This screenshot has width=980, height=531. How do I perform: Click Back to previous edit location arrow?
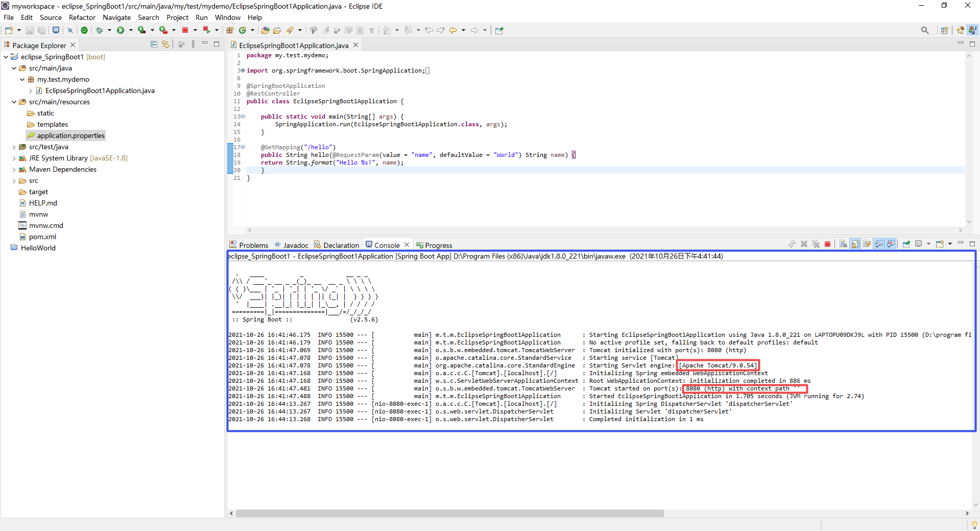452,30
